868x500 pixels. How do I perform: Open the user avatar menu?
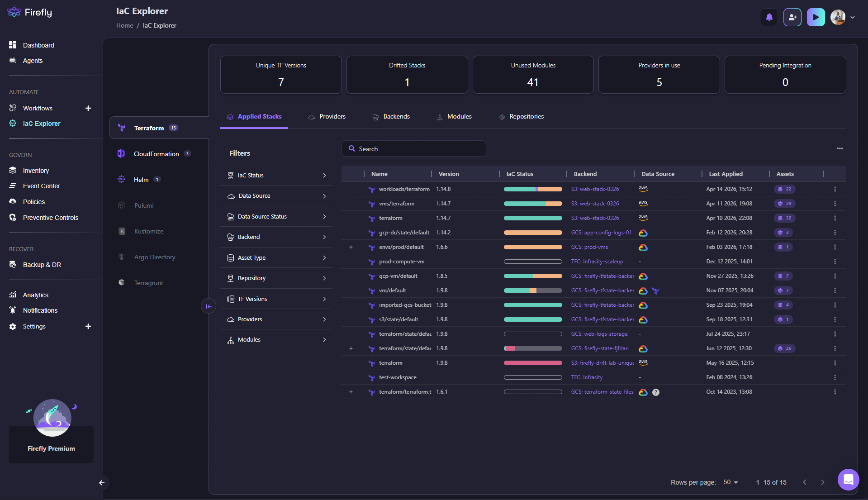point(843,17)
